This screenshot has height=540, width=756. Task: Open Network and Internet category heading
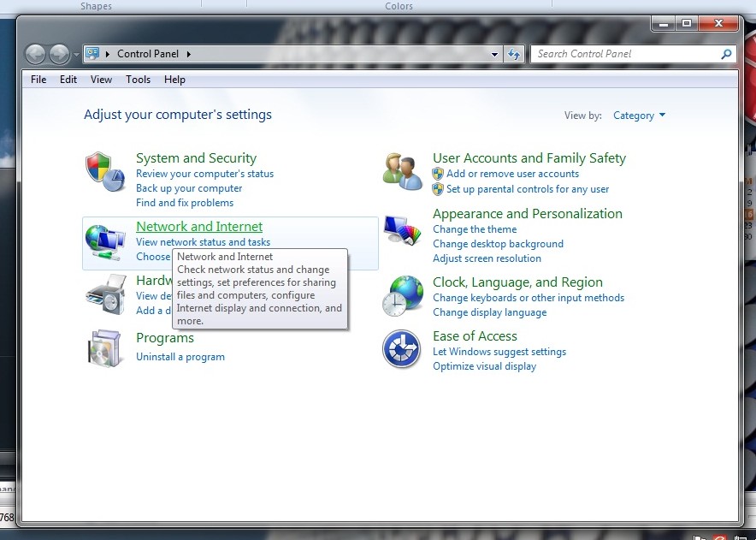pyautogui.click(x=199, y=226)
